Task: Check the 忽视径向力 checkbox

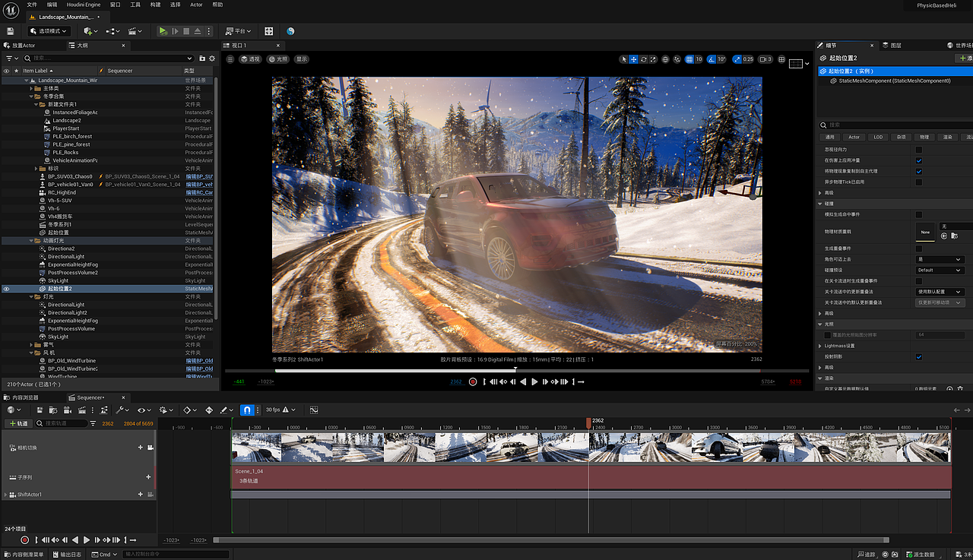Action: [x=919, y=150]
